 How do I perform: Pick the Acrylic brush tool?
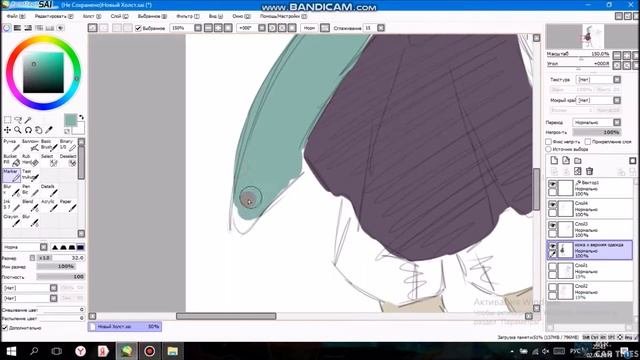(x=49, y=205)
